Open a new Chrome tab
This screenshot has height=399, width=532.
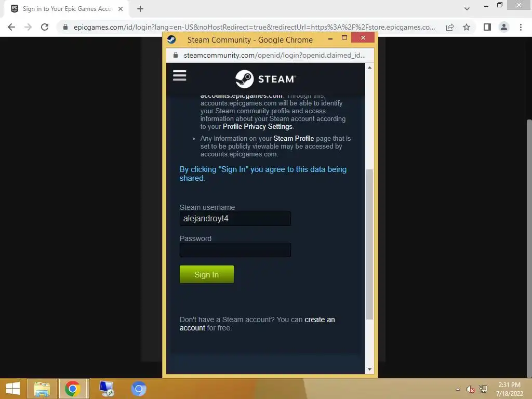point(140,9)
